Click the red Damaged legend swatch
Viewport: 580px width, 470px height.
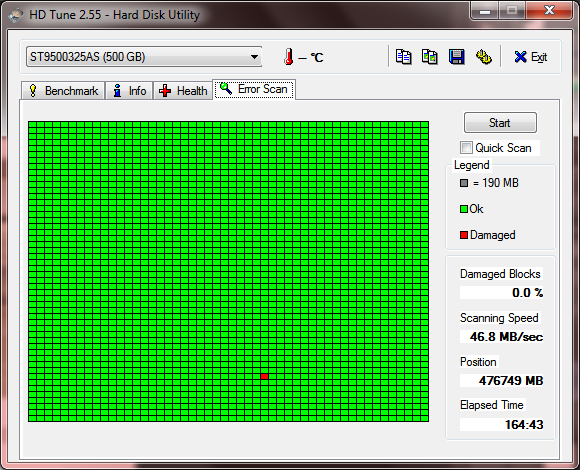[464, 235]
